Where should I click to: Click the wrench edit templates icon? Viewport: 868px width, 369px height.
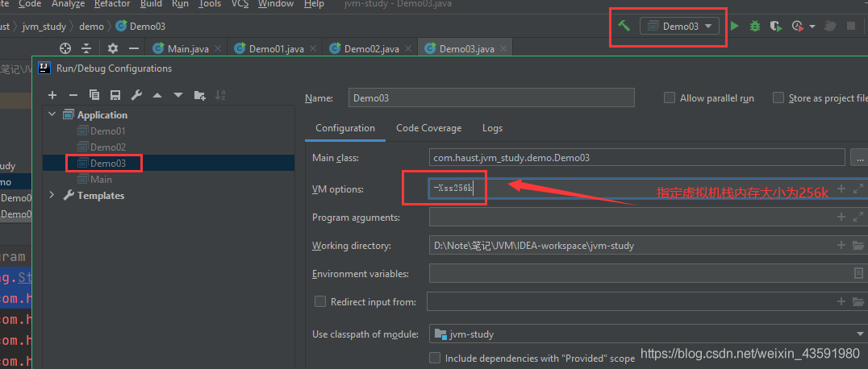(x=136, y=95)
